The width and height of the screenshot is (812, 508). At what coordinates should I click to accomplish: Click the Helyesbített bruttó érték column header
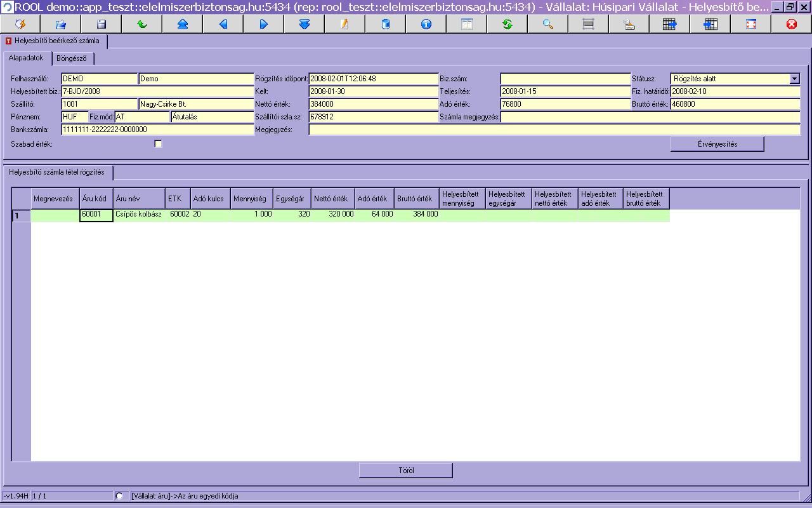pyautogui.click(x=646, y=199)
